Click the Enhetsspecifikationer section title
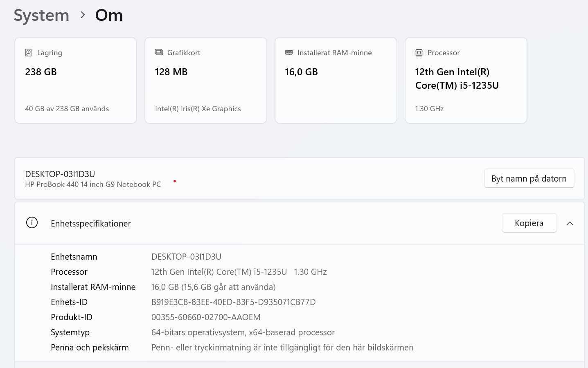Viewport: 588px width, 368px height. (x=91, y=224)
